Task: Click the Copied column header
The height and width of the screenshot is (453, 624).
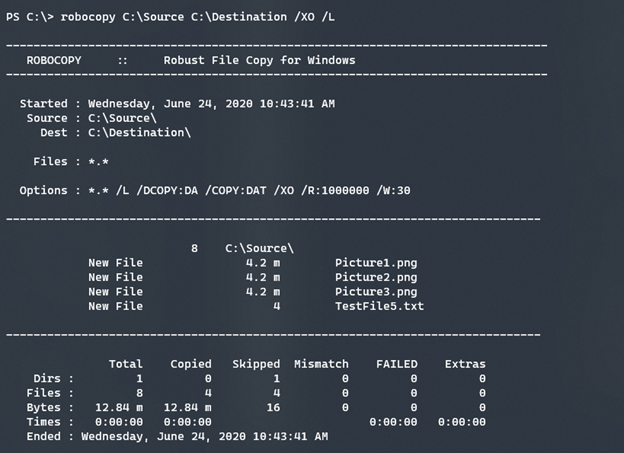Action: [x=190, y=364]
